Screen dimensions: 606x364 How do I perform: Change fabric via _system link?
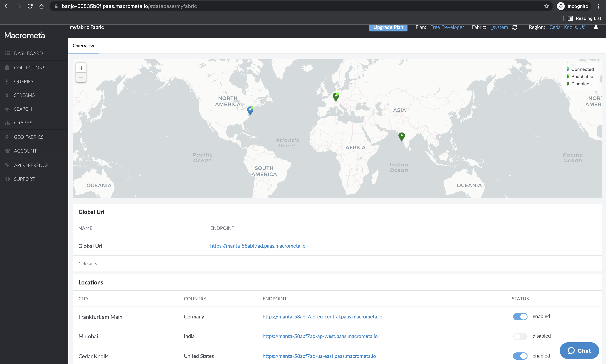pyautogui.click(x=499, y=27)
